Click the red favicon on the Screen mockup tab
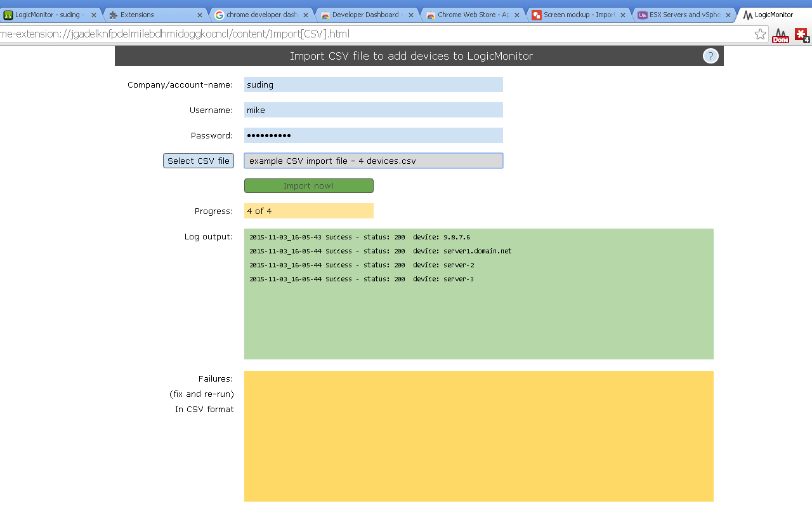 tap(537, 14)
